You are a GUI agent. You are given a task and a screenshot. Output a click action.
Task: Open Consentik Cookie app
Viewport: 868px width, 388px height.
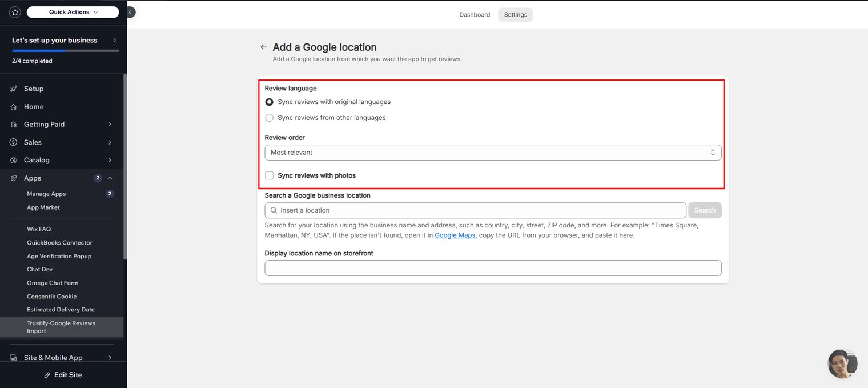tap(51, 297)
